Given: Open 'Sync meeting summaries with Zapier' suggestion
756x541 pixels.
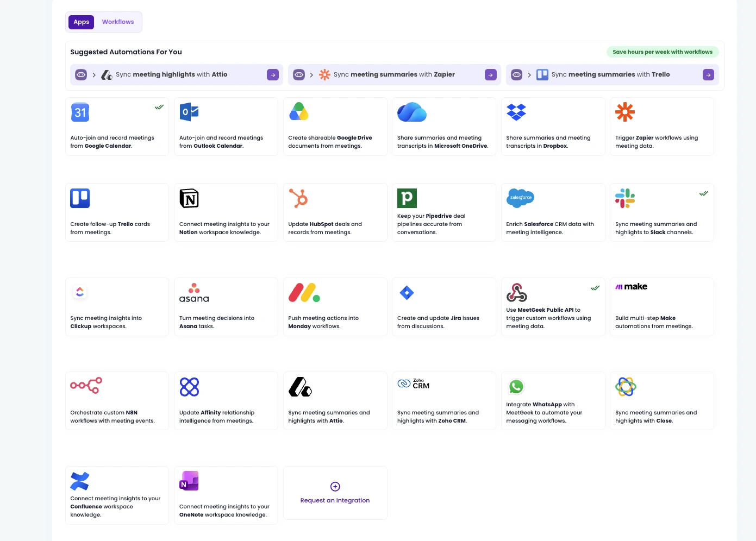Looking at the screenshot, I should (x=395, y=75).
